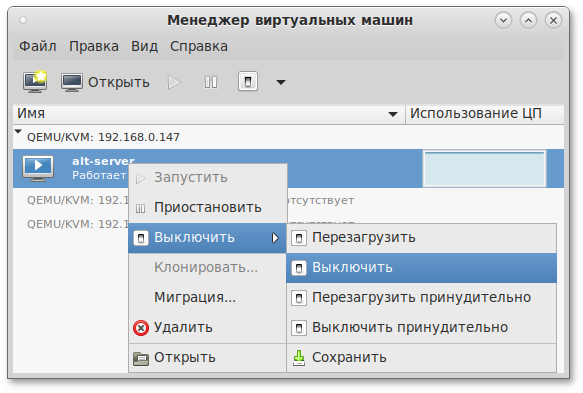Click the green Сохранить save icon
The width and height of the screenshot is (583, 393).
pos(299,358)
